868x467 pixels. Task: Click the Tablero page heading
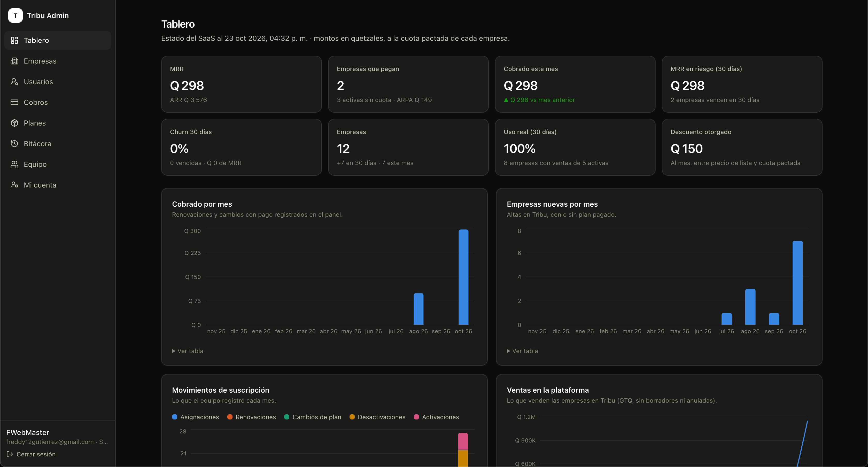pos(178,24)
